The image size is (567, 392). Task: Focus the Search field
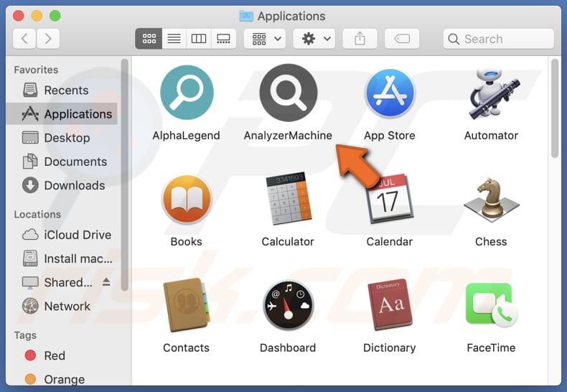pos(499,39)
